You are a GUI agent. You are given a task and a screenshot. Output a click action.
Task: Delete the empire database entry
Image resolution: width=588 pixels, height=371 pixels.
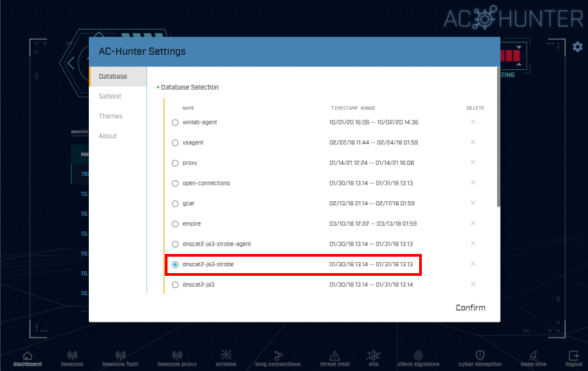[x=473, y=223]
